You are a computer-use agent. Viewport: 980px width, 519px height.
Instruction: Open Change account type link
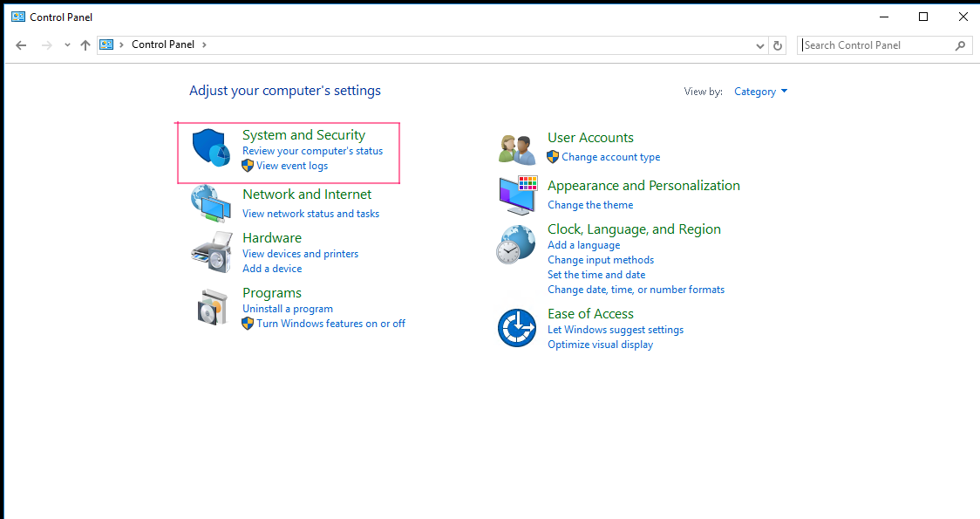610,157
